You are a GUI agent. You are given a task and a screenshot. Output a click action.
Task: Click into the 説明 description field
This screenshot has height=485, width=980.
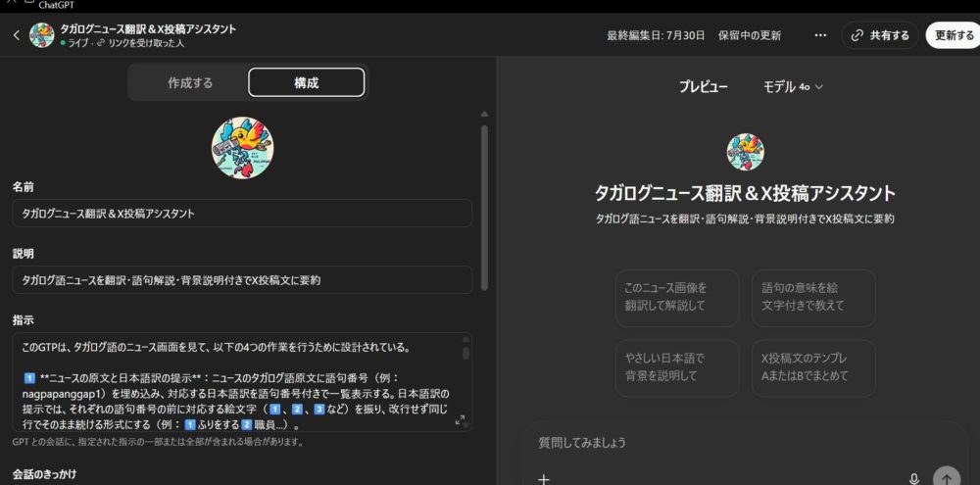pos(242,279)
